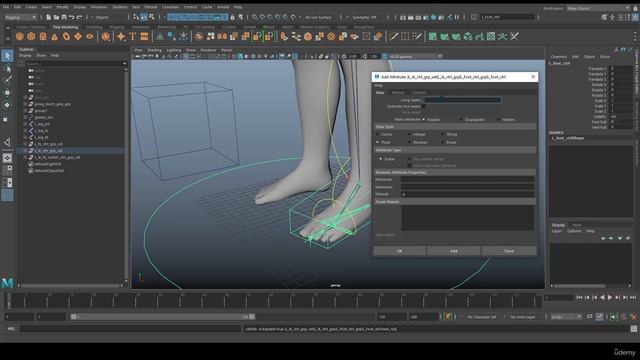Click the play forward button
This screenshot has height=360, width=640.
610,298
